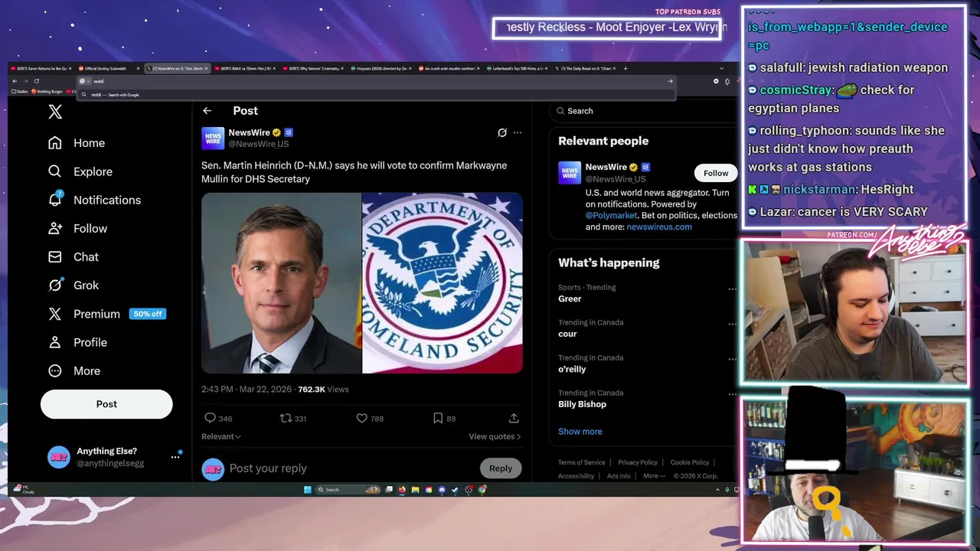The height and width of the screenshot is (551, 980).
Task: Open the Homeland Security seal image
Action: coord(443,283)
